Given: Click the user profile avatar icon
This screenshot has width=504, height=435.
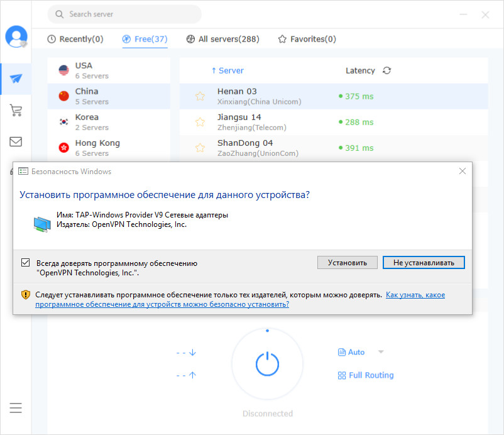Looking at the screenshot, I should click(x=16, y=36).
